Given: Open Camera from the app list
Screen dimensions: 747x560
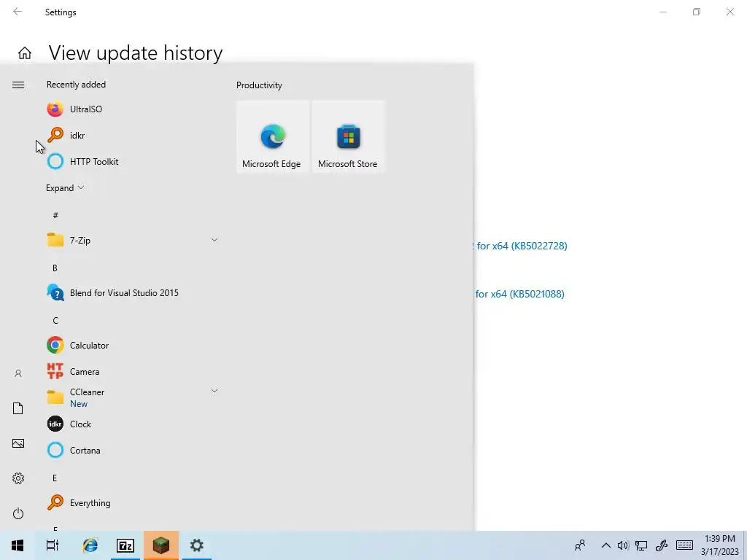Looking at the screenshot, I should coord(132,371).
